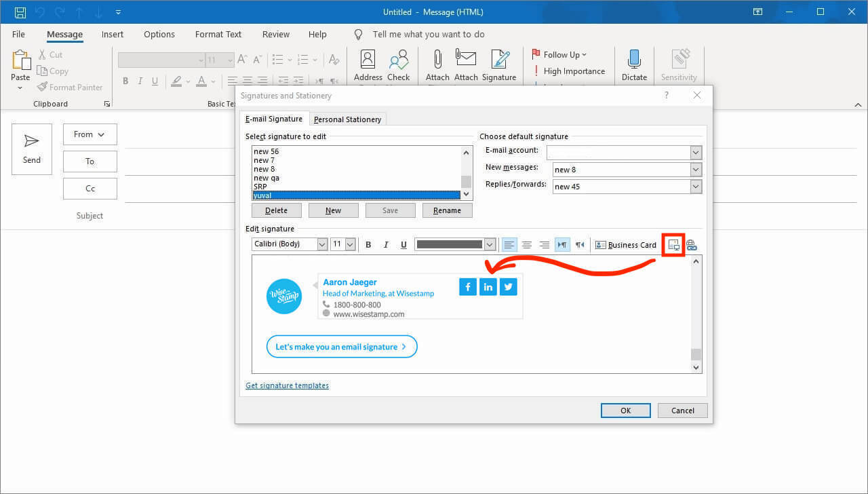This screenshot has width=868, height=494.
Task: Select 'new 56' in the signature list
Action: click(266, 151)
